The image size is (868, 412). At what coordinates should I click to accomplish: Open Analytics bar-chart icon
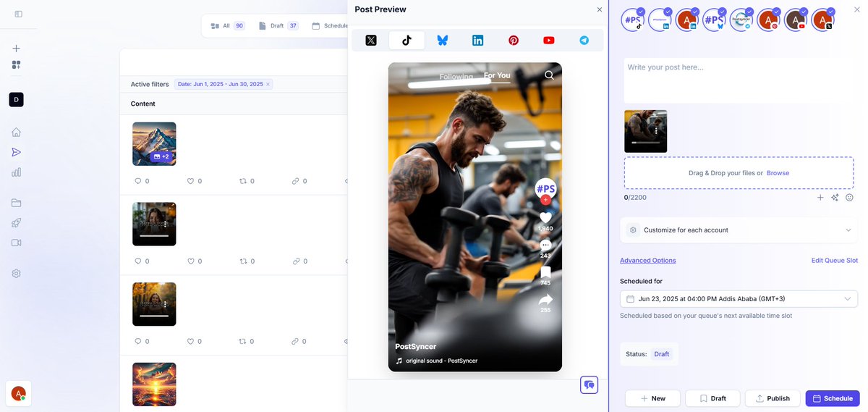click(x=16, y=172)
